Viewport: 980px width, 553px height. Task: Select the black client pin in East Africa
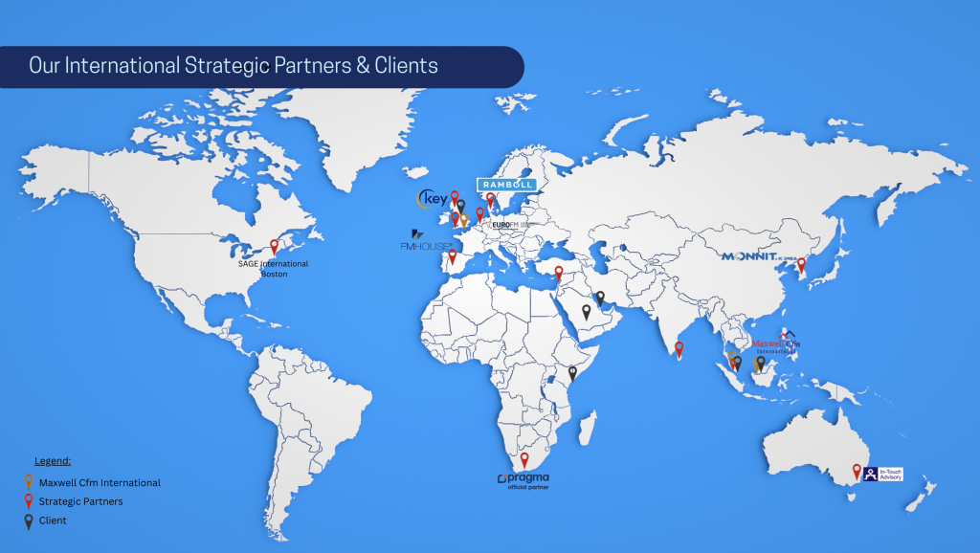[572, 373]
